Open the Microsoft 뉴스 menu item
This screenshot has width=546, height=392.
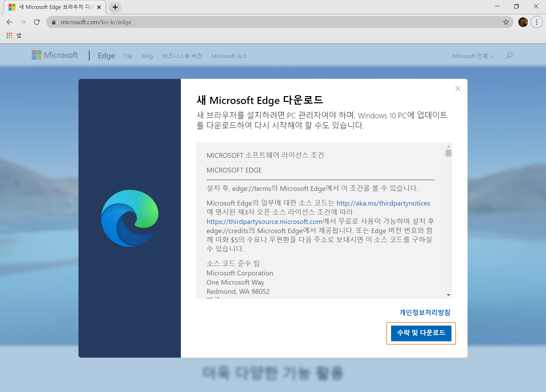230,56
